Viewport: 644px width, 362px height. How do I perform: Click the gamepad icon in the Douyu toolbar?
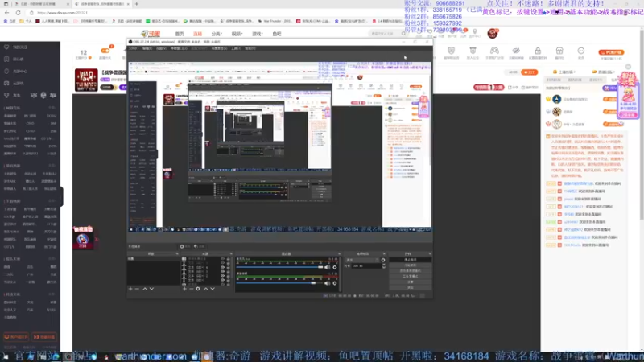(x=494, y=51)
